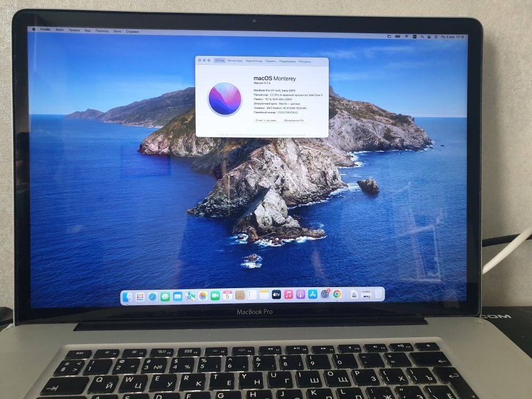Open Notes app in dock
The height and width of the screenshot is (399, 532).
264,295
